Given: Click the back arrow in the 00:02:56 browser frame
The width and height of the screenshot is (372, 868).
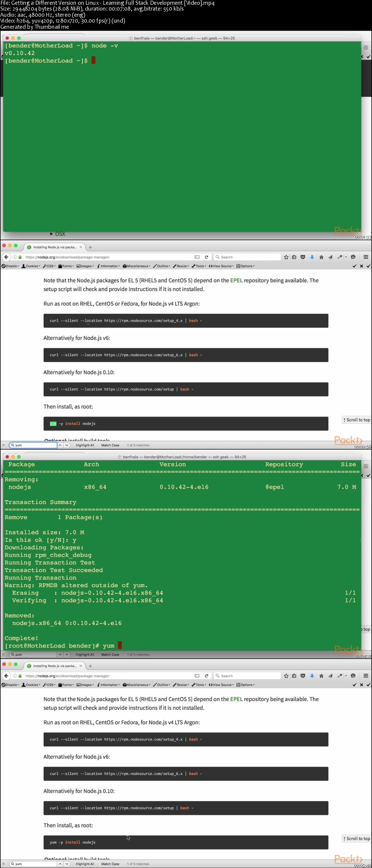Looking at the screenshot, I should click(6, 257).
